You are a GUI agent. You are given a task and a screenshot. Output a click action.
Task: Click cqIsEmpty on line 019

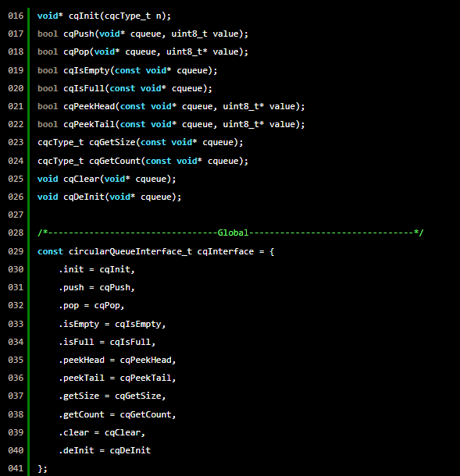(x=87, y=70)
